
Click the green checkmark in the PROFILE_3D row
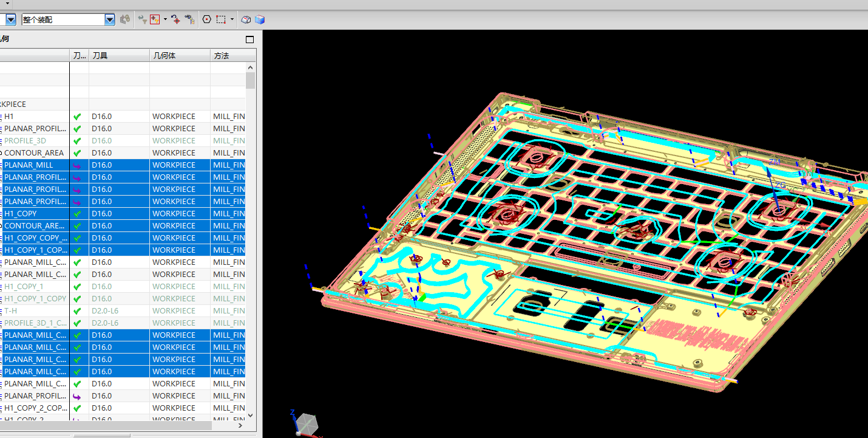pyautogui.click(x=77, y=140)
